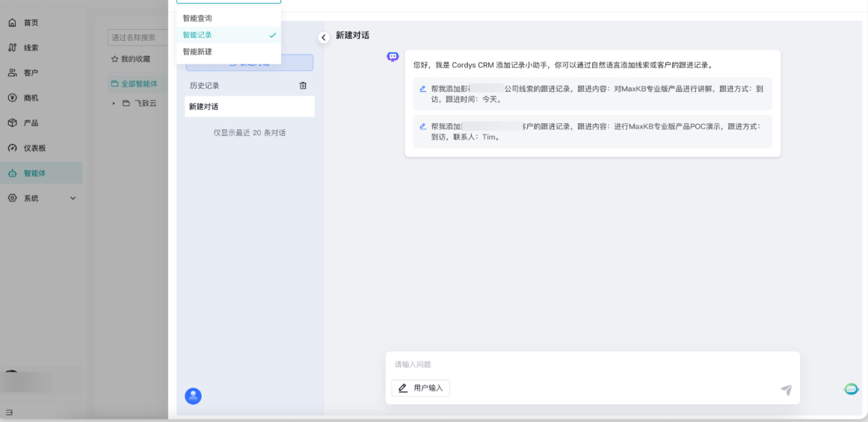This screenshot has width=868, height=422.
Task: Click the trash icon beside 历史记录
Action: (303, 85)
